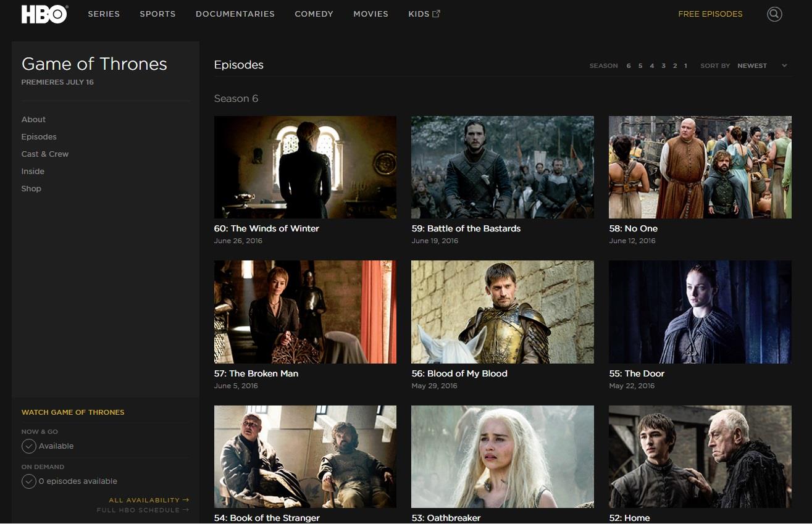Viewport: 812px width, 524px height.
Task: Click the title '58: No One'
Action: click(x=634, y=228)
